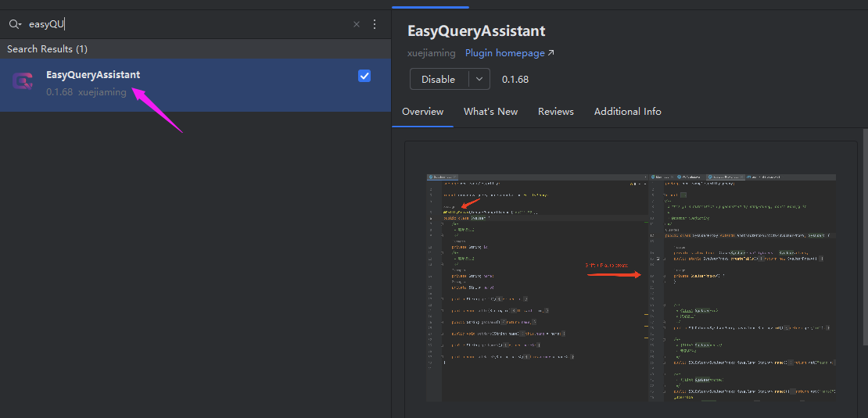Screen dimensions: 868x418
Task: Open the search options three-dot menu
Action: coord(375,24)
